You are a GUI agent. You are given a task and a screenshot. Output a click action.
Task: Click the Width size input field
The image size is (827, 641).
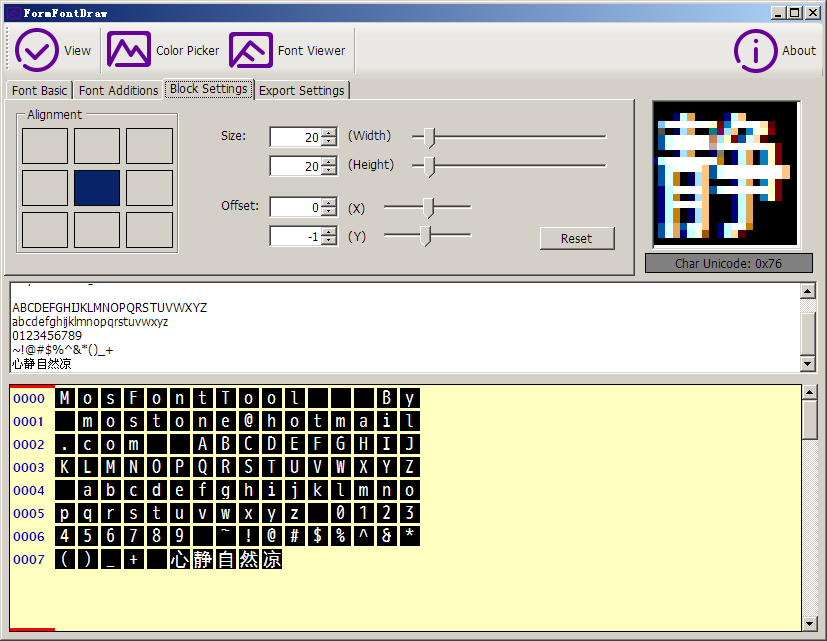295,137
